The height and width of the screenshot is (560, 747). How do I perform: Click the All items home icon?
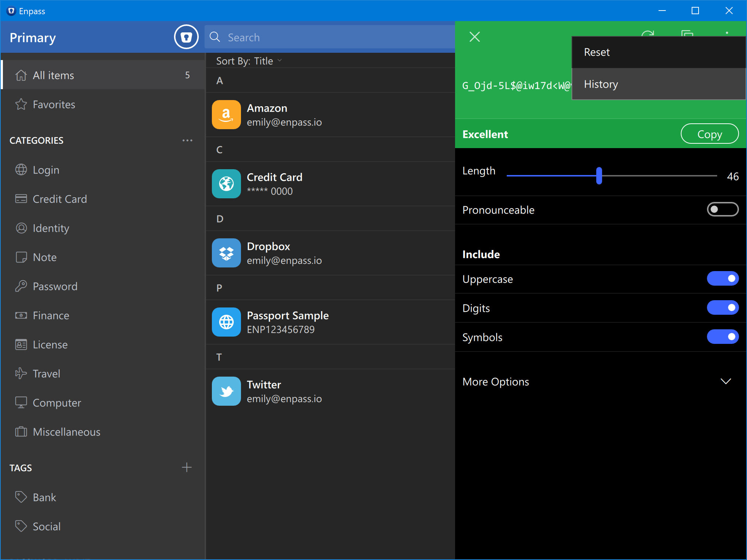21,75
